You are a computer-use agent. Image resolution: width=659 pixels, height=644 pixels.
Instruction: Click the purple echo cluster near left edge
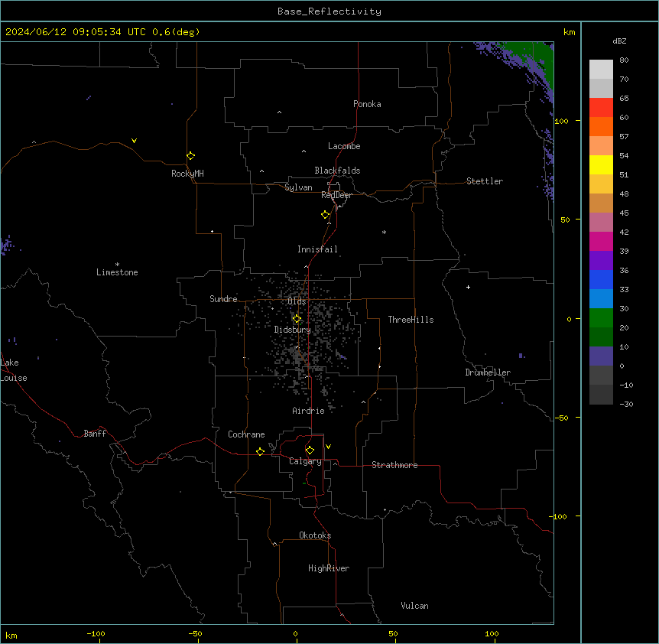(x=6, y=245)
